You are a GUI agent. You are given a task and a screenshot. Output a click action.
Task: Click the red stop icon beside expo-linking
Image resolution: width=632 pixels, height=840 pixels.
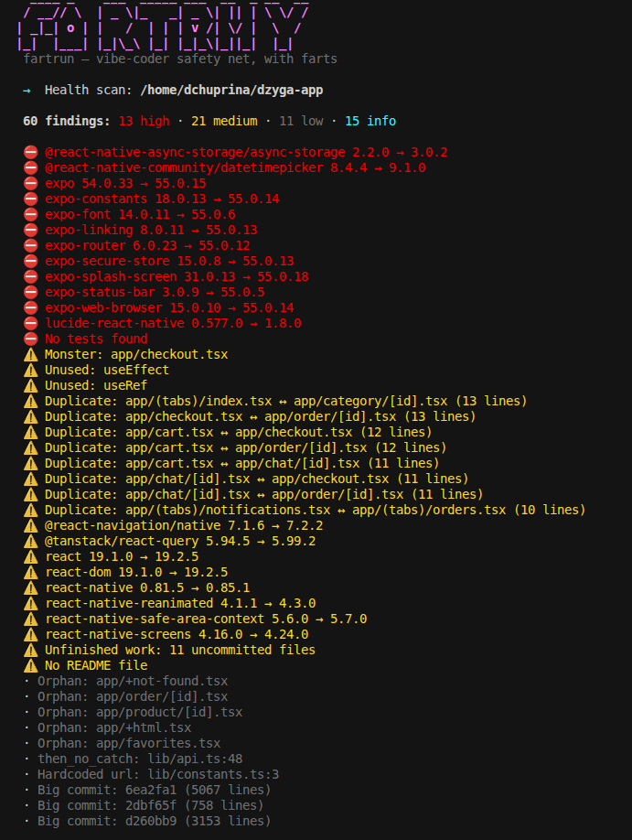[30, 230]
